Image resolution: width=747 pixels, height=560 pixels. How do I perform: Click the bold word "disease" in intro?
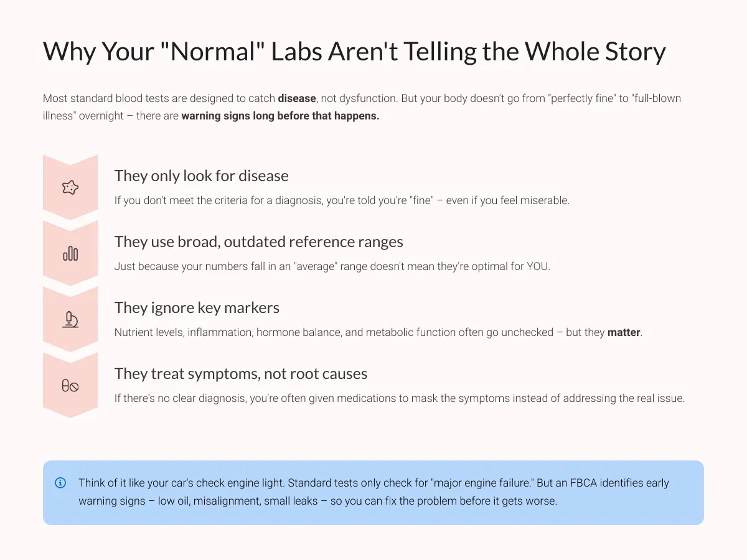pos(296,98)
